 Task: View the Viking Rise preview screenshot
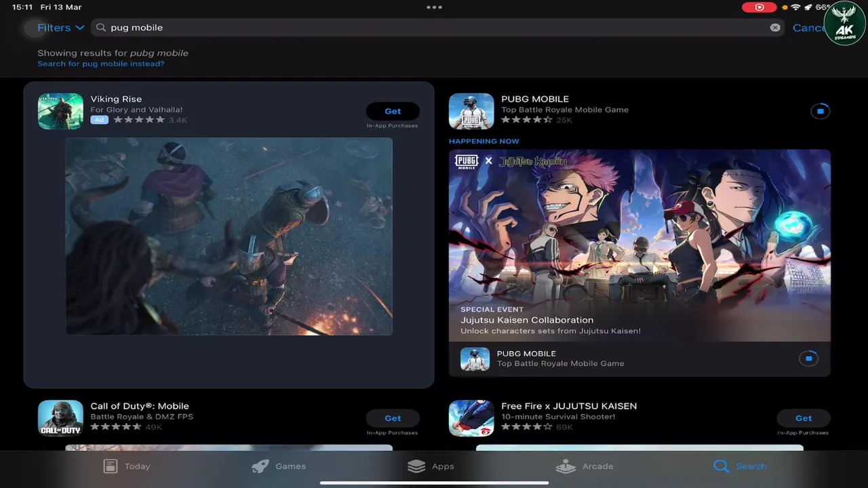(229, 236)
